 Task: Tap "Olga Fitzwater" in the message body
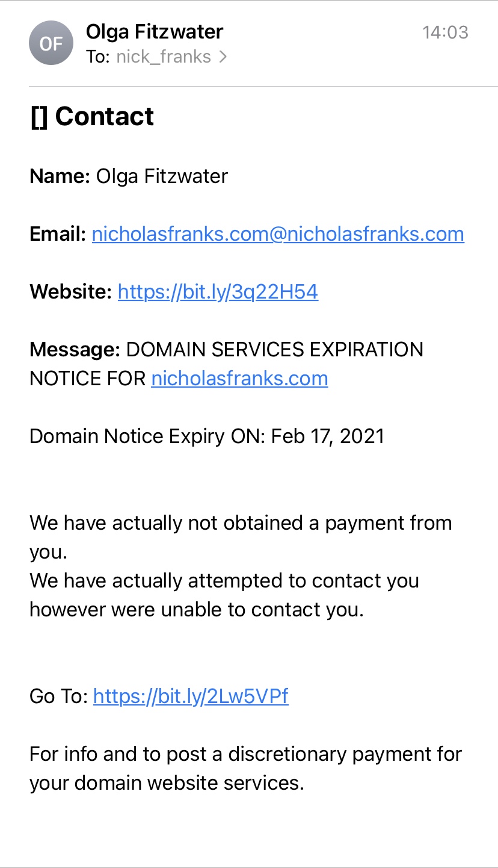[x=162, y=176]
